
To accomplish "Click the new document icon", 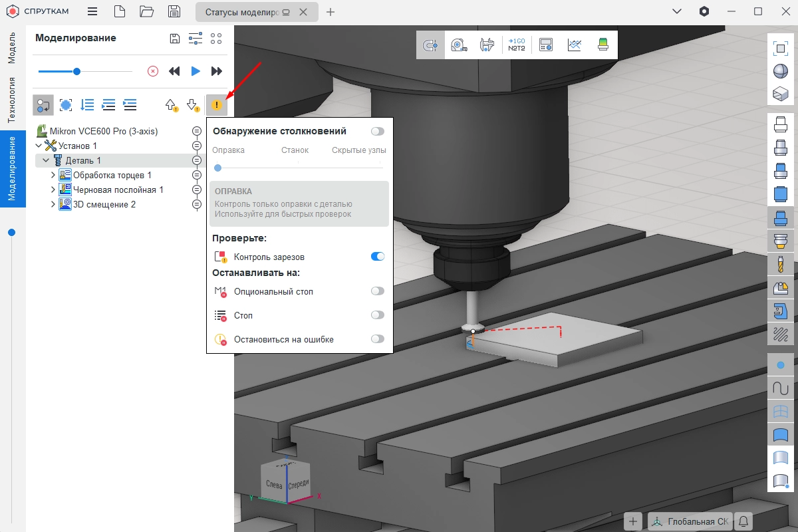I will (x=119, y=12).
